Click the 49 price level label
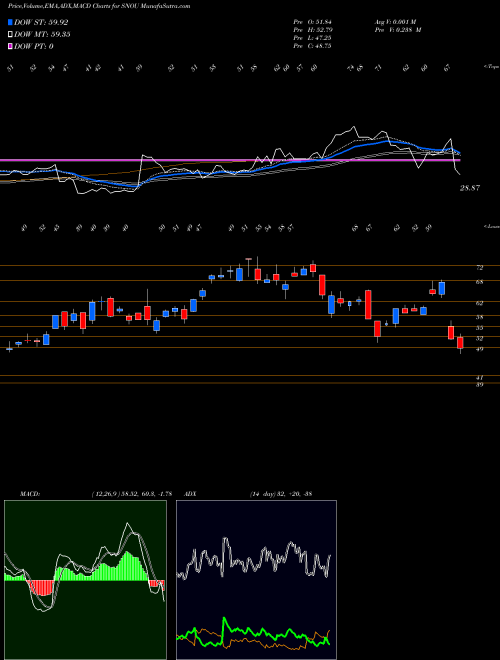This screenshot has width=500, height=660. click(x=479, y=349)
